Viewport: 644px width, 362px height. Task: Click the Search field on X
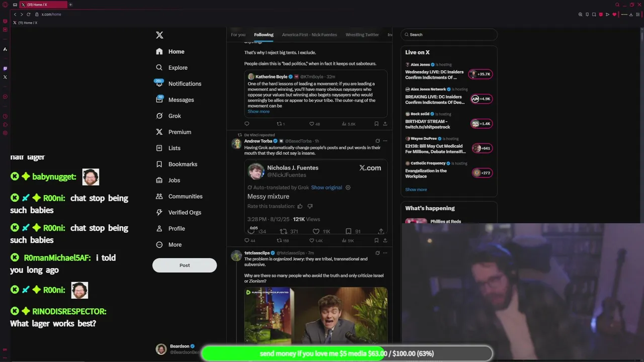[449, 35]
